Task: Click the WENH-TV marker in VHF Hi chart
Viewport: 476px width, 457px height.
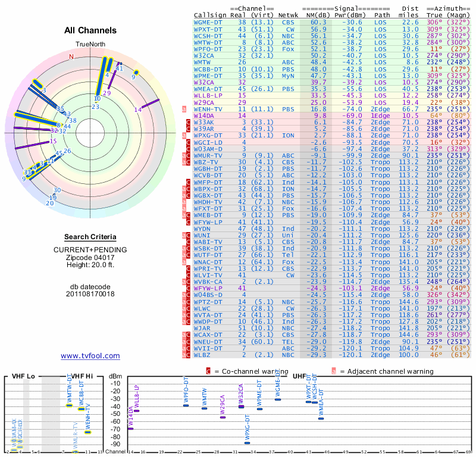Action: pos(87,433)
